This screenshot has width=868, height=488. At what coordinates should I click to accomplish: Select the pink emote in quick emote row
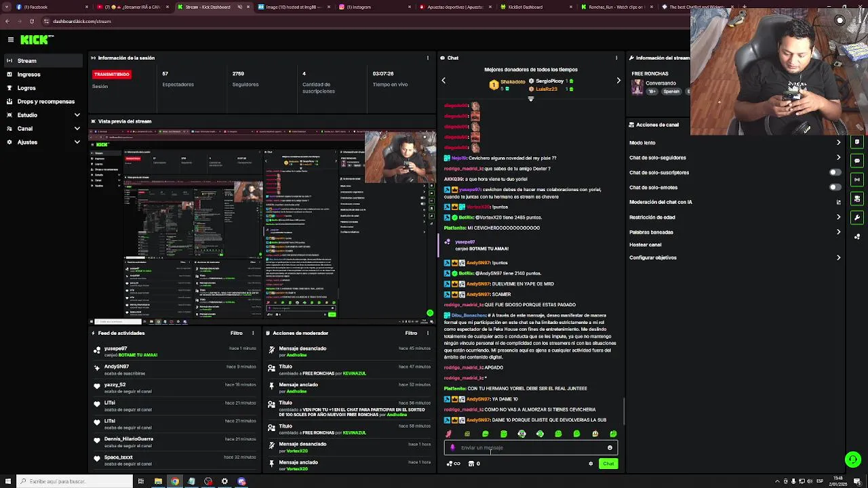pos(448,434)
